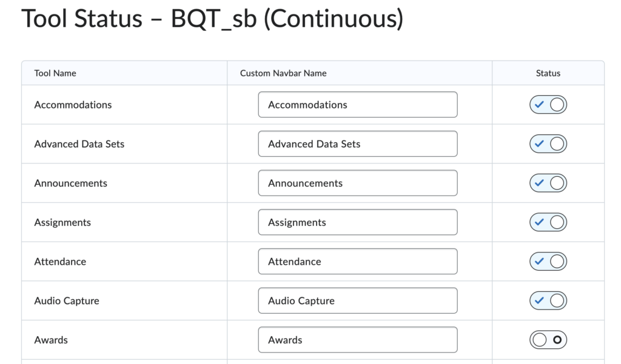Click the Status column header

coord(548,73)
